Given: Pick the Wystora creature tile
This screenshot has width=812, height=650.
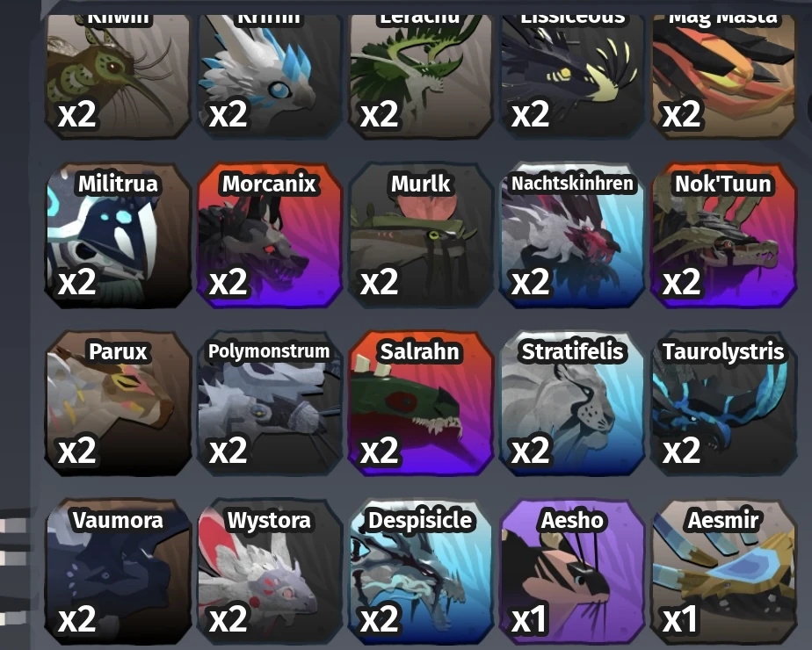Looking at the screenshot, I should point(269,571).
